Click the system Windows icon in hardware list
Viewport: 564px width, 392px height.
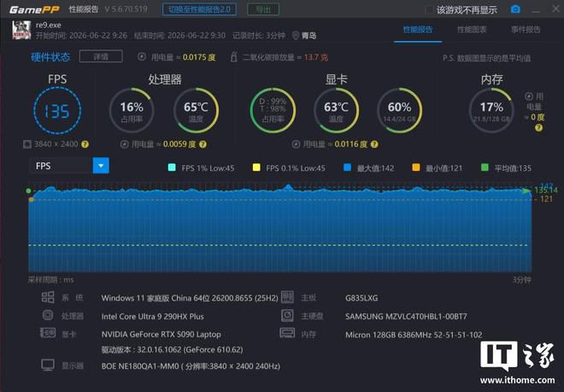(48, 297)
